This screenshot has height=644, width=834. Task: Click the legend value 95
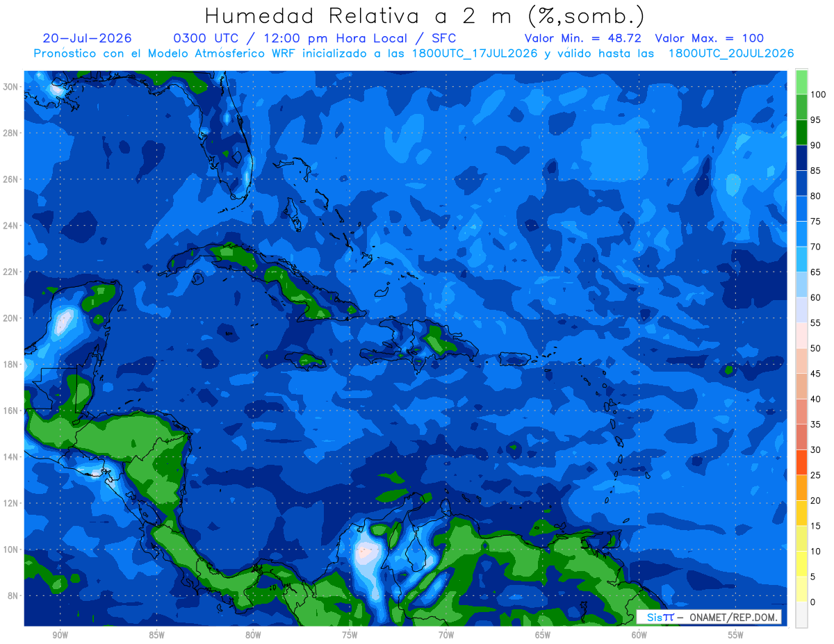tap(815, 119)
